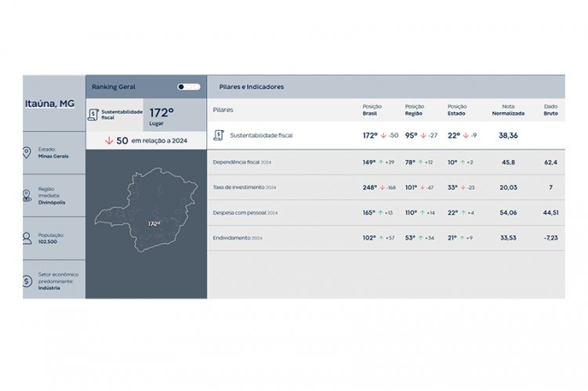Image resolution: width=588 pixels, height=391 pixels.
Task: Click the Itaúna, MG city title
Action: pos(49,103)
